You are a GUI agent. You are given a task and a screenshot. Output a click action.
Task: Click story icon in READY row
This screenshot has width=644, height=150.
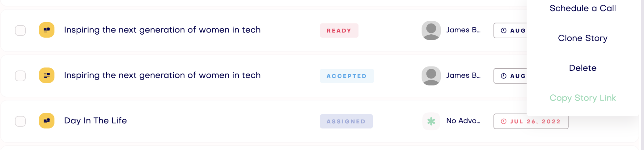[47, 30]
